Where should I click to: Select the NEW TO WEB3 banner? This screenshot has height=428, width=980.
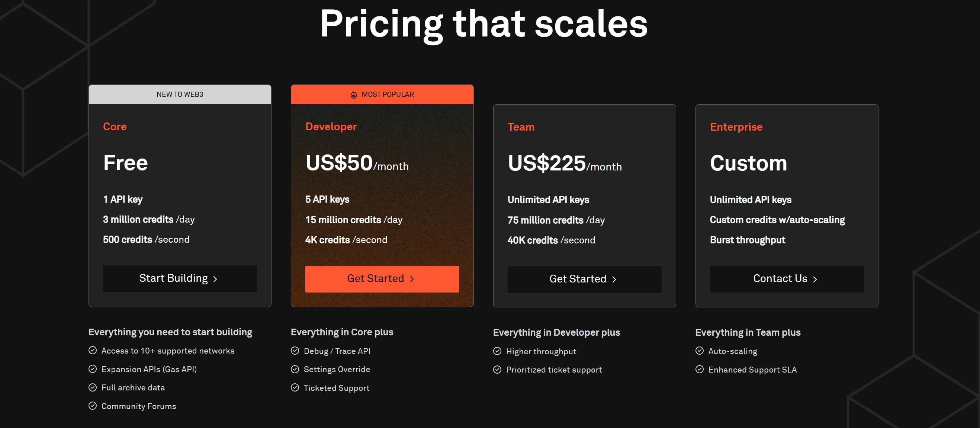point(179,94)
